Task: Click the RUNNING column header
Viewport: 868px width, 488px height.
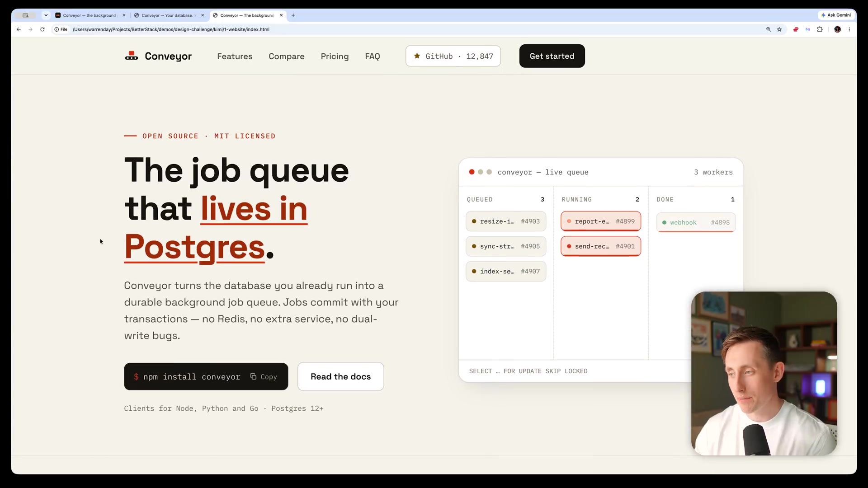Action: (x=576, y=199)
